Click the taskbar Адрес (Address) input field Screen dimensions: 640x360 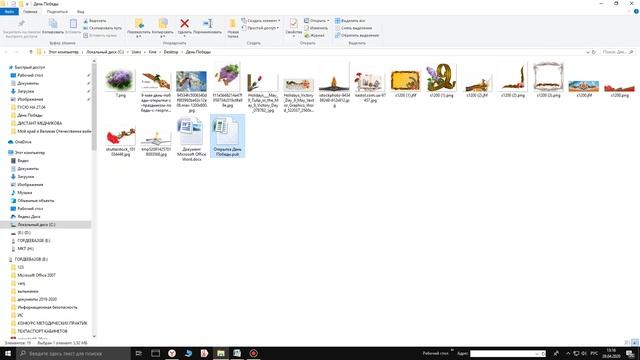coord(508,353)
